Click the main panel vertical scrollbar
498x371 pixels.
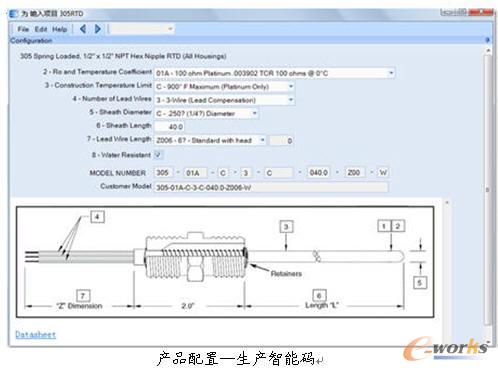pyautogui.click(x=488, y=190)
